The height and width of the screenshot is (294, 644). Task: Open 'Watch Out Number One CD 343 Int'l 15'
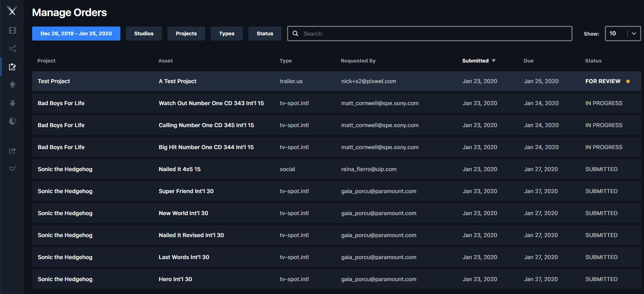tap(211, 103)
